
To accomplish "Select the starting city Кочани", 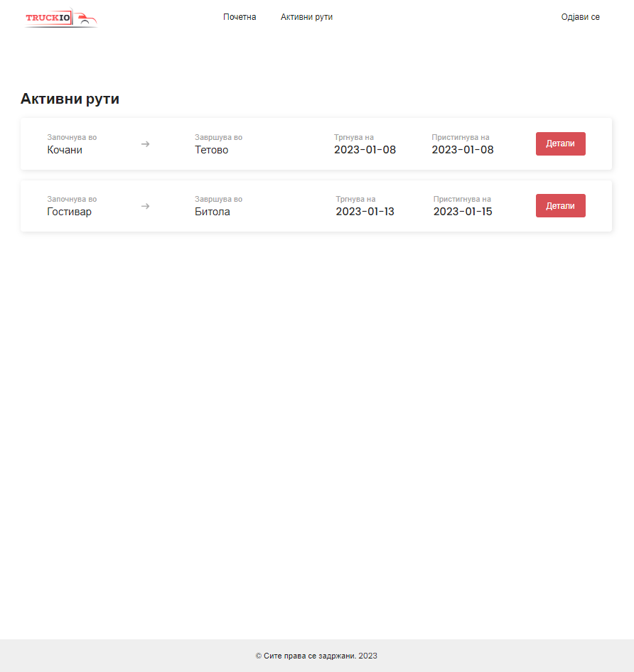I will point(65,150).
